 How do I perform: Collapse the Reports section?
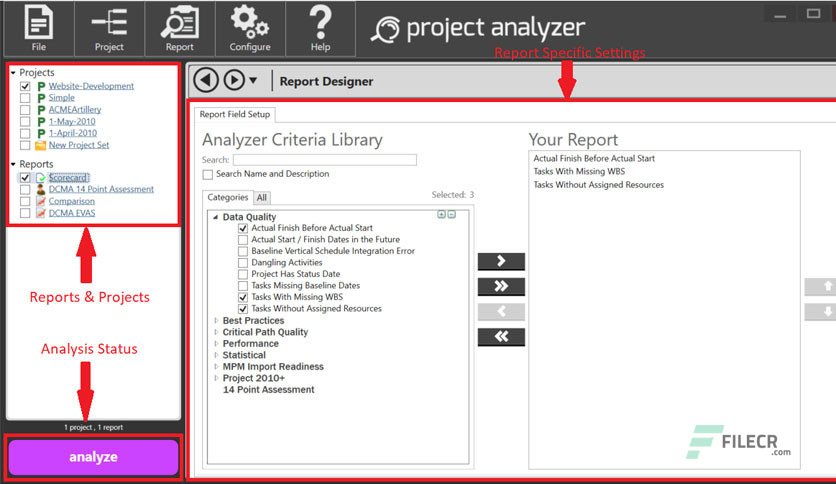pos(13,164)
